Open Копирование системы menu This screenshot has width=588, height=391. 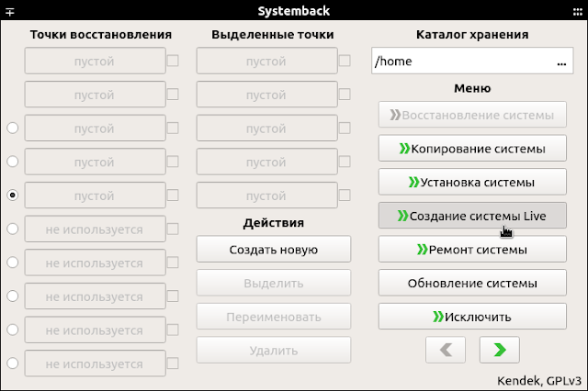(x=472, y=149)
